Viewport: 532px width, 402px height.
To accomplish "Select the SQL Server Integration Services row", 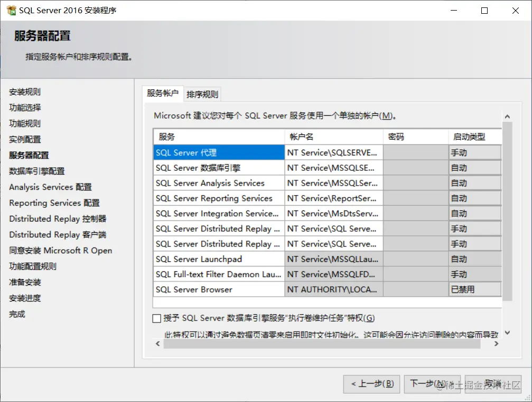I will (219, 213).
